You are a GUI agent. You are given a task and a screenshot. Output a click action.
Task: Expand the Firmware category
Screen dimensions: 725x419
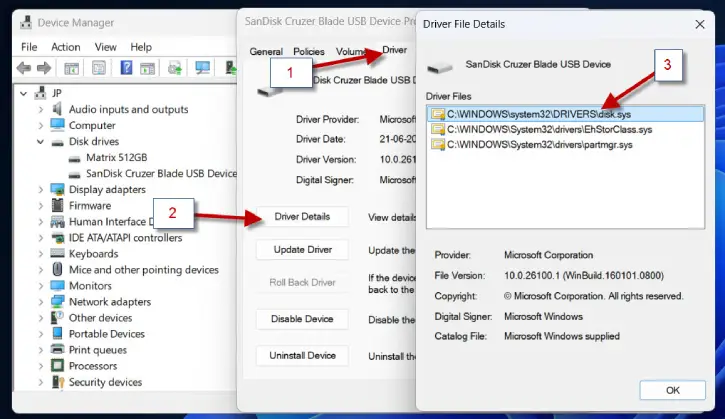pos(41,205)
